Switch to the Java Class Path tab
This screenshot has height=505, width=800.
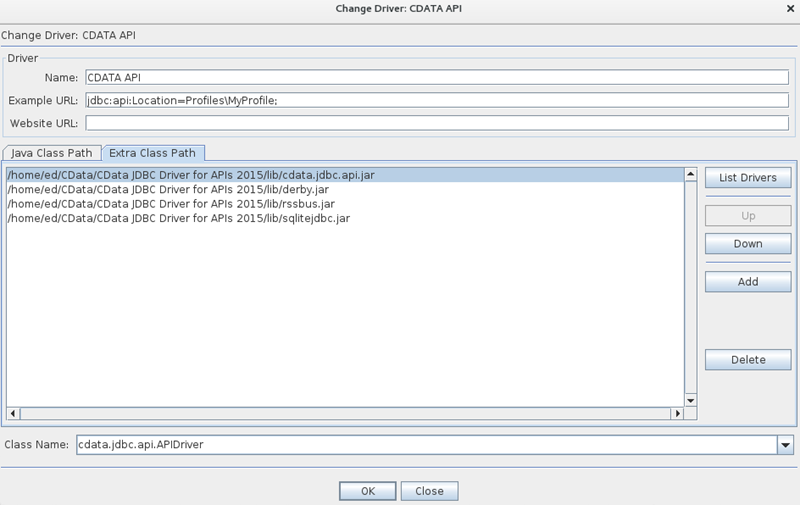[52, 153]
